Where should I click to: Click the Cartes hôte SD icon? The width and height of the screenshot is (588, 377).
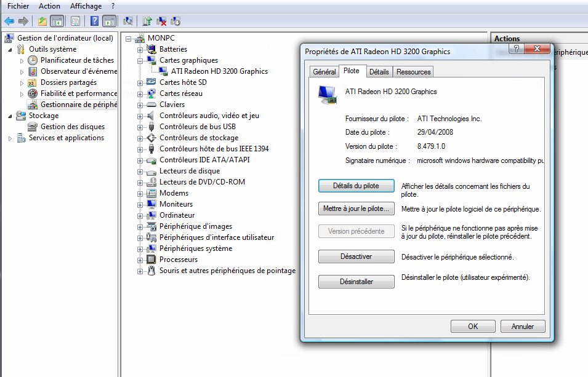tap(151, 82)
